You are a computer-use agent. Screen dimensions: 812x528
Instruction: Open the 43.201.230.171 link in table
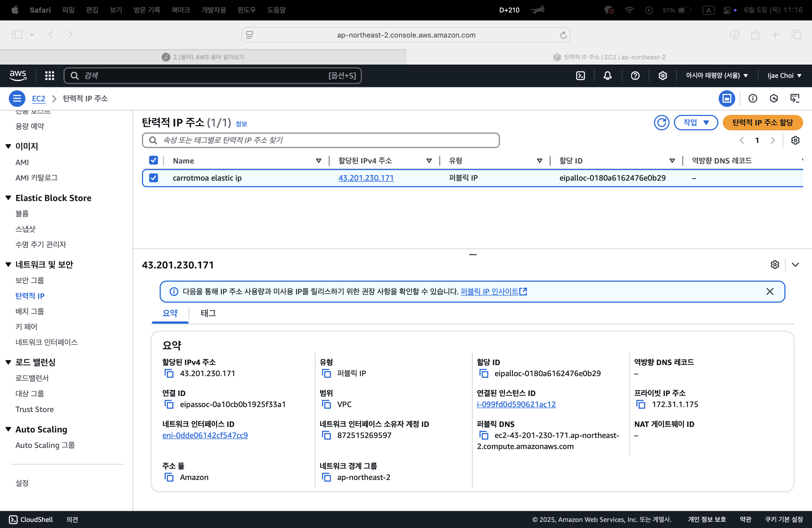366,178
